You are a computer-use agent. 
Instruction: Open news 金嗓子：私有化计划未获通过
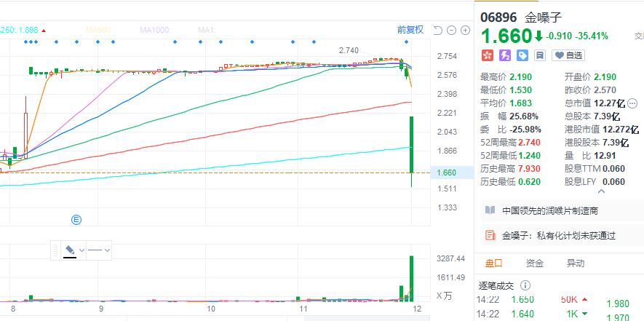(x=559, y=236)
